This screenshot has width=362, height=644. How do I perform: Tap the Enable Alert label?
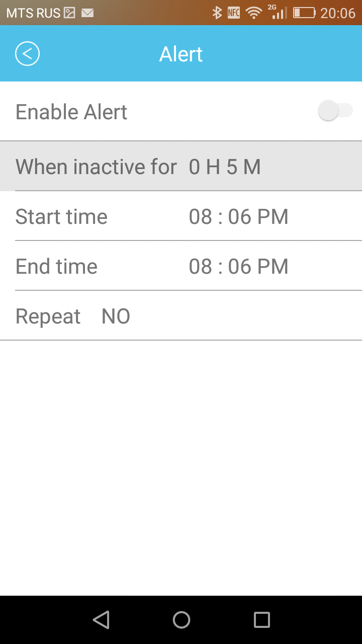click(71, 112)
